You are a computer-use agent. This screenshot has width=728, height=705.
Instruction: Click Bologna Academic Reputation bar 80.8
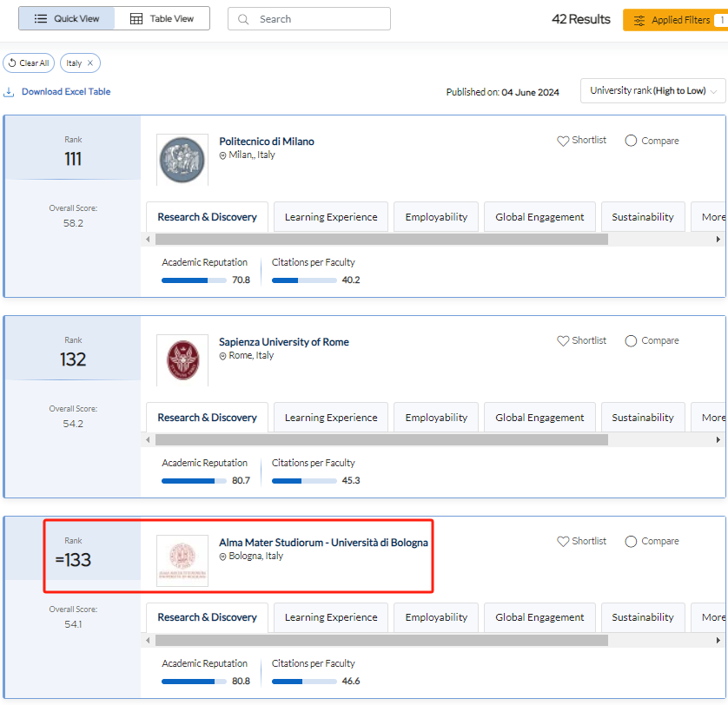click(x=194, y=682)
